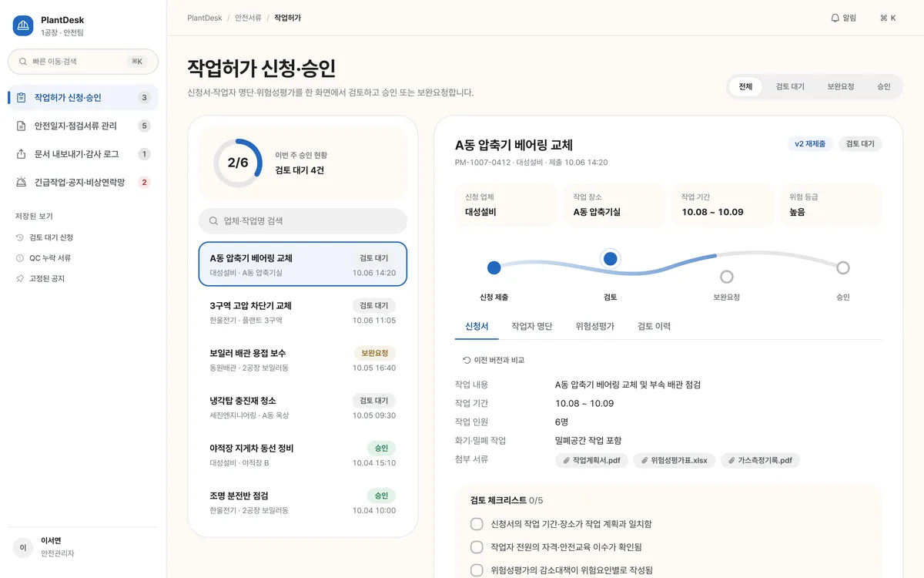The image size is (924, 578).
Task: Open saved view 고정된 공지
Action: coord(83,278)
